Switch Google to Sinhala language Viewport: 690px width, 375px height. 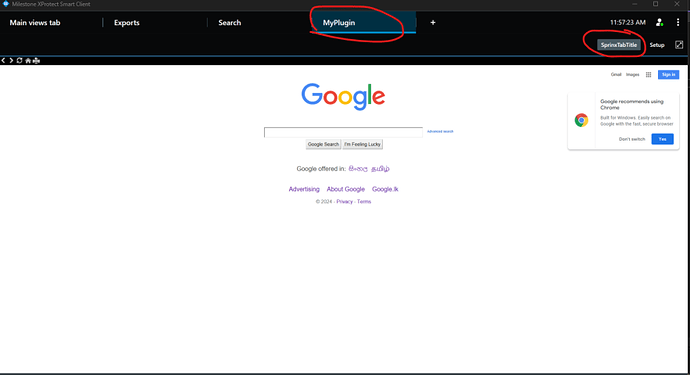(358, 169)
